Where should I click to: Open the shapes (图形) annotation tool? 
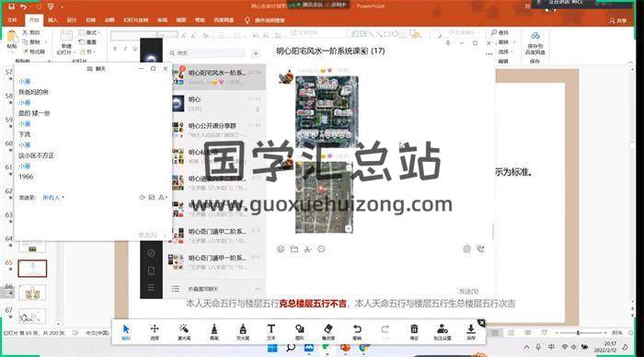[x=299, y=331]
